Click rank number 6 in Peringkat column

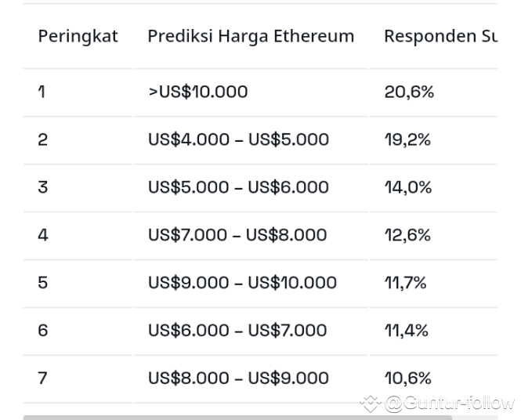coord(43,331)
